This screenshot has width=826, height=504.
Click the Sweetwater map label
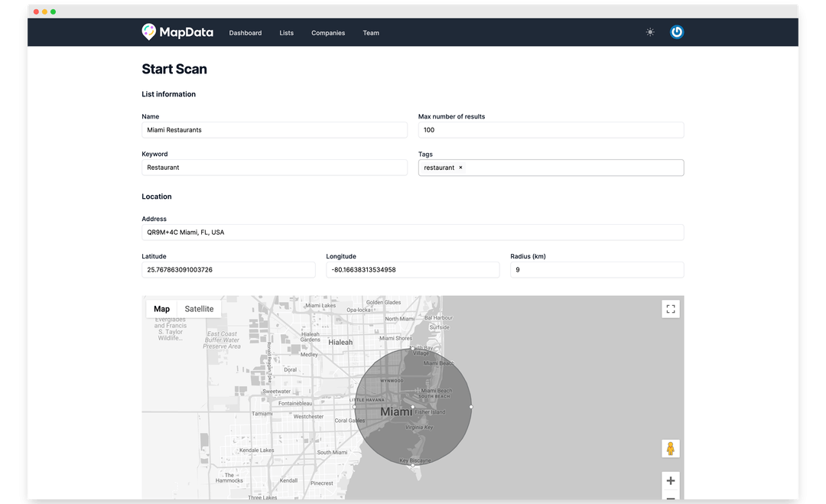coord(277,392)
